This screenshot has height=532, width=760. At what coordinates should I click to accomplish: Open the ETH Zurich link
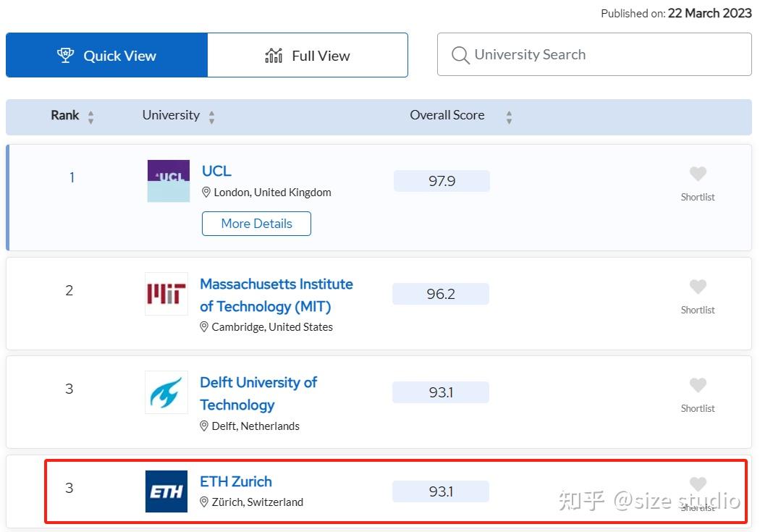click(236, 481)
